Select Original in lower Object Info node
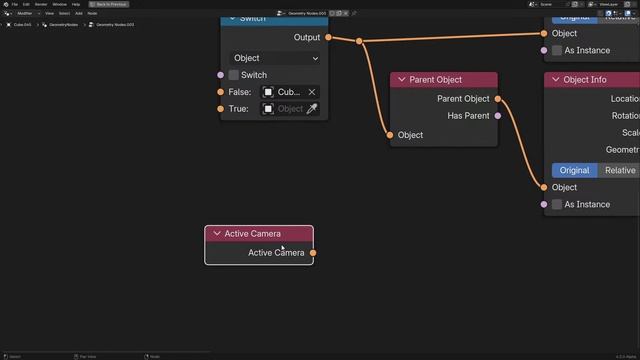The width and height of the screenshot is (640, 360). click(x=574, y=171)
